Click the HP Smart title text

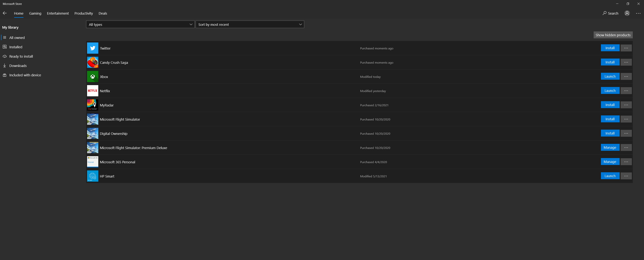pos(107,176)
